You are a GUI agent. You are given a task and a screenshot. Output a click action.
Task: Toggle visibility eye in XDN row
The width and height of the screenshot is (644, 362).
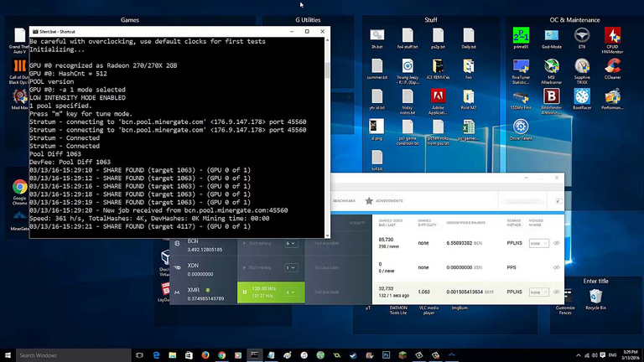pos(557,267)
